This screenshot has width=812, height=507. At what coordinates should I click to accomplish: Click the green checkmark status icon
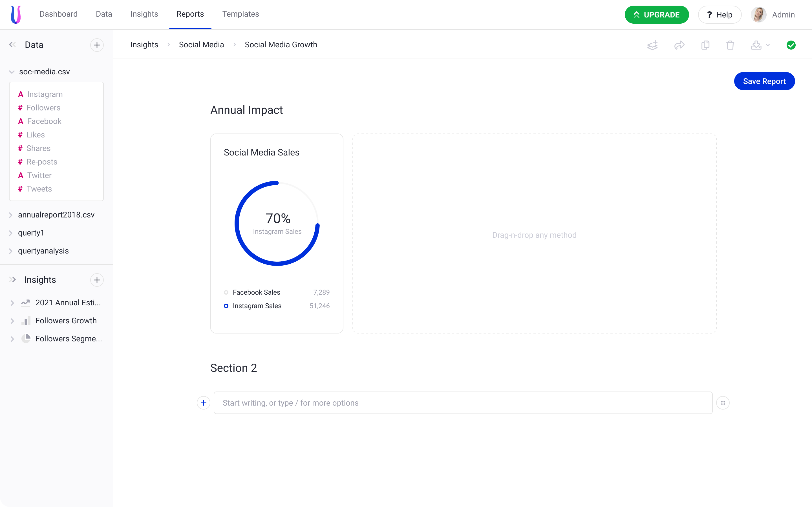pos(791,45)
